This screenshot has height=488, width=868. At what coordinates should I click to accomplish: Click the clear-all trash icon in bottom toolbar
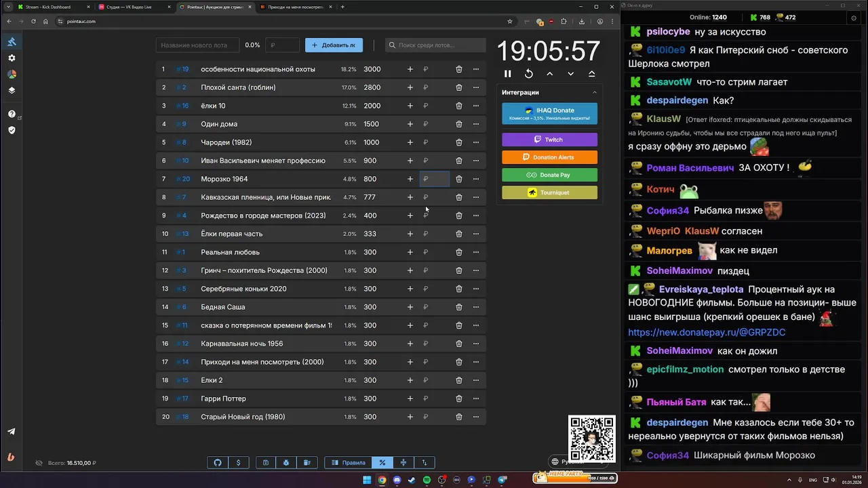click(x=307, y=463)
